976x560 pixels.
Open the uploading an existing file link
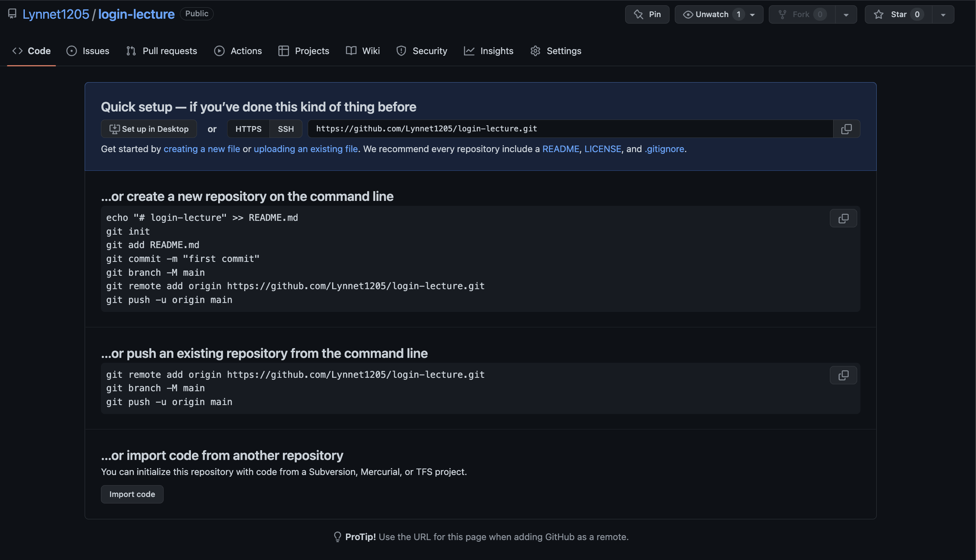click(306, 149)
